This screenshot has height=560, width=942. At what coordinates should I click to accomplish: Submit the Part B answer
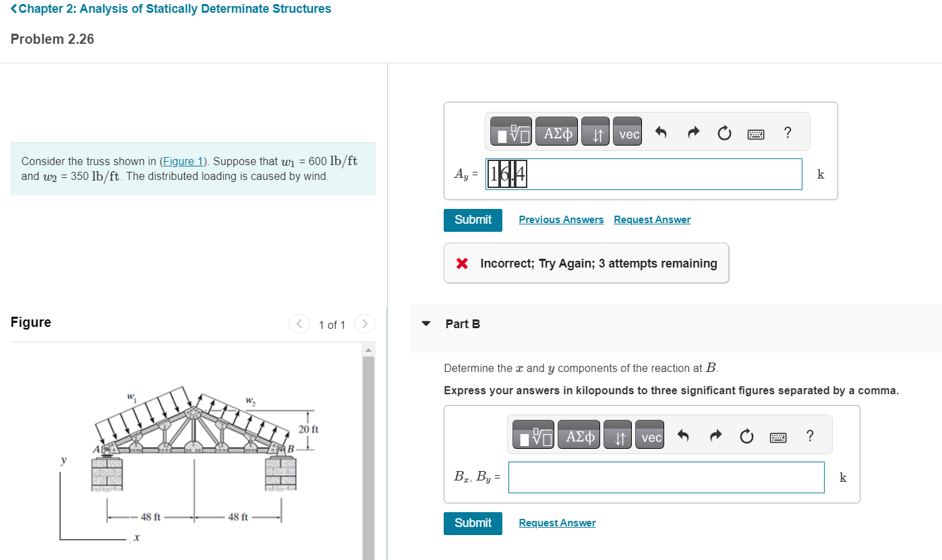click(473, 523)
